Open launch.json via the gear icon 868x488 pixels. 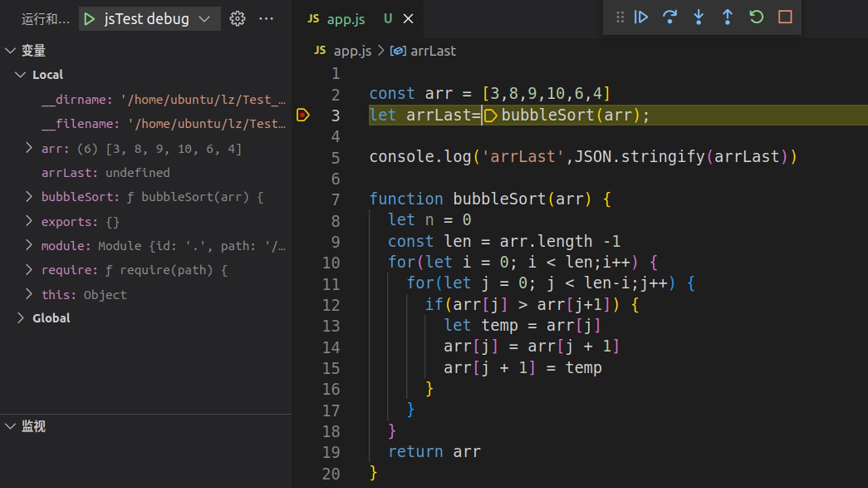tap(237, 19)
